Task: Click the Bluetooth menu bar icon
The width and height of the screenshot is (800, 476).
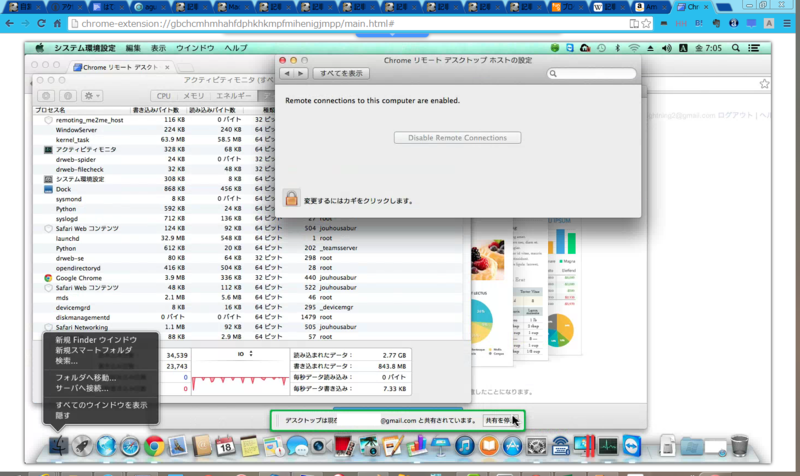Action: [617, 48]
